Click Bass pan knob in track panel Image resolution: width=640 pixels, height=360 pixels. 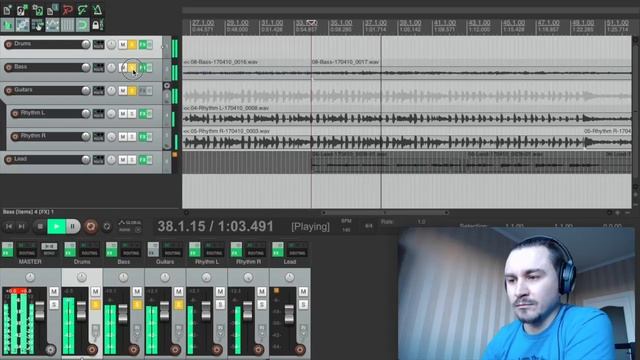coord(111,67)
